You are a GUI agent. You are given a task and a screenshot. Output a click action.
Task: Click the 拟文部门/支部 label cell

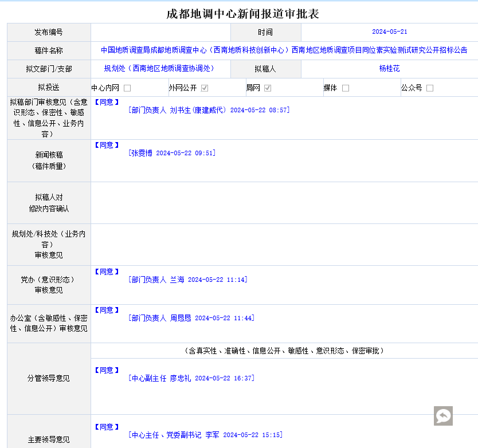coord(49,69)
